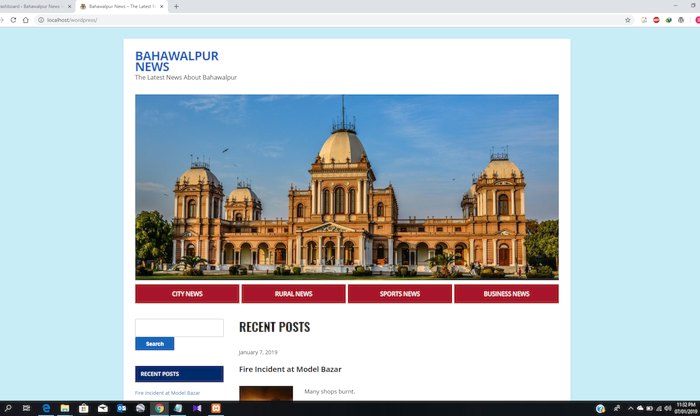Open the grey WordPress-style extension icon
700x416 pixels.
point(681,20)
